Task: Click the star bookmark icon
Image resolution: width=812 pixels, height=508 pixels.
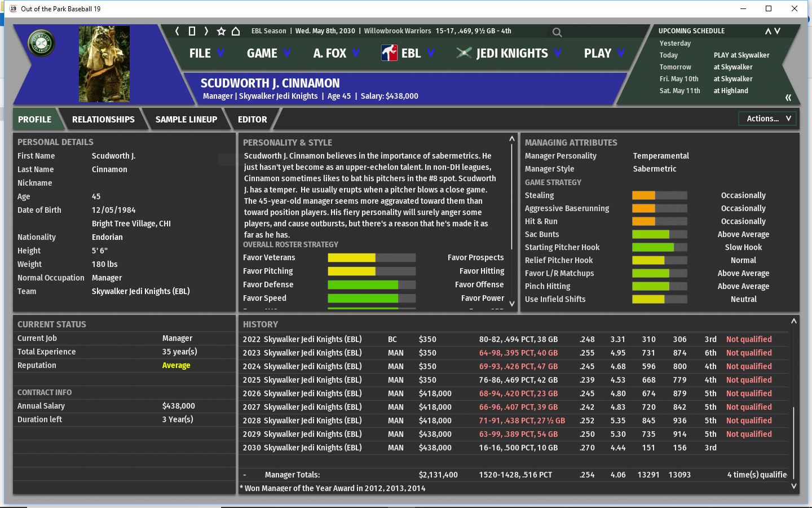Action: 221,31
